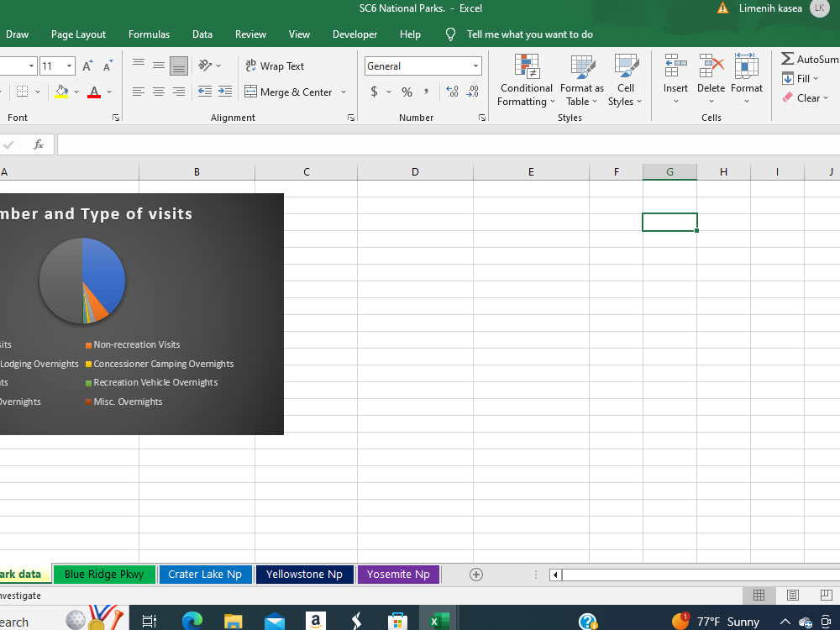Apply middle align to the cell
Screen dimensions: 840x630
(159, 66)
